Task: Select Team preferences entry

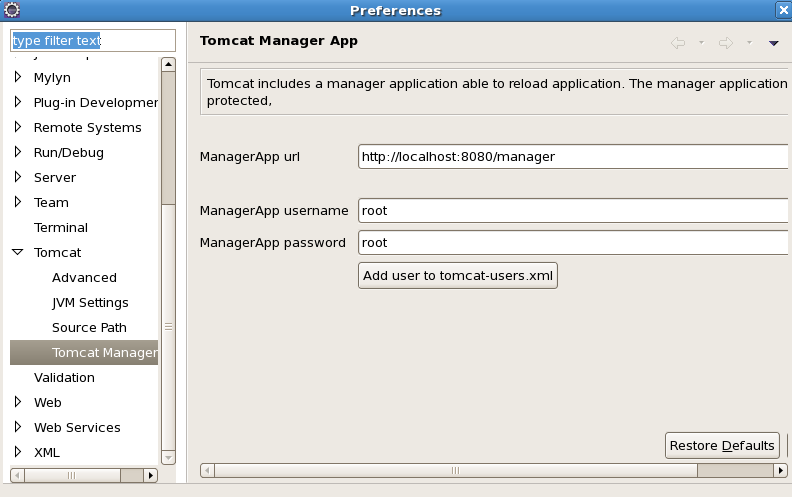Action: (51, 203)
